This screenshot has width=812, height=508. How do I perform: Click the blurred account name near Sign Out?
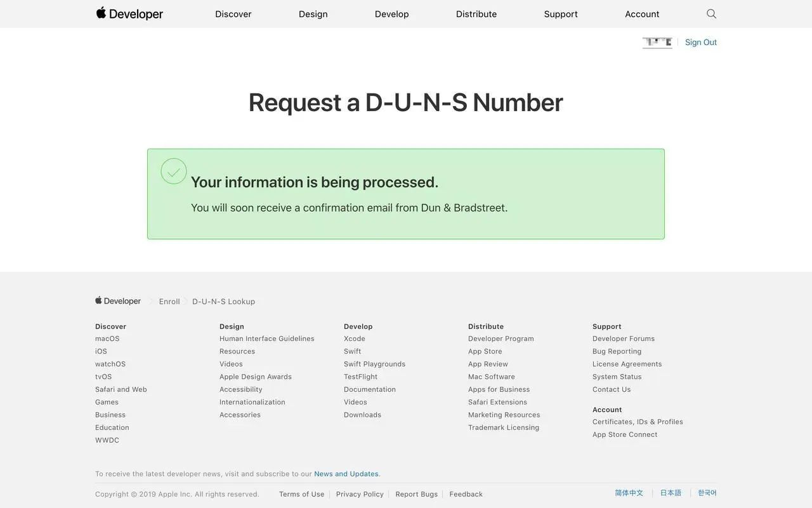coord(657,43)
